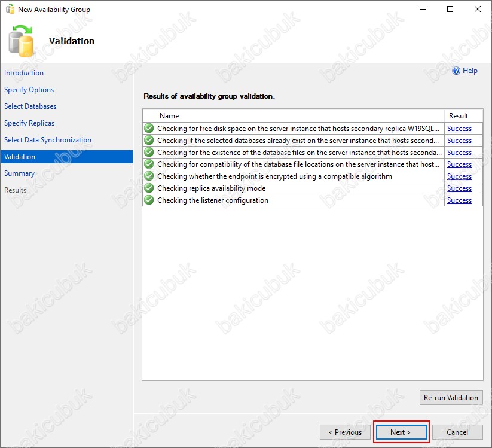492x448 pixels.
Task: Jump to the Summary page
Action: (x=19, y=173)
